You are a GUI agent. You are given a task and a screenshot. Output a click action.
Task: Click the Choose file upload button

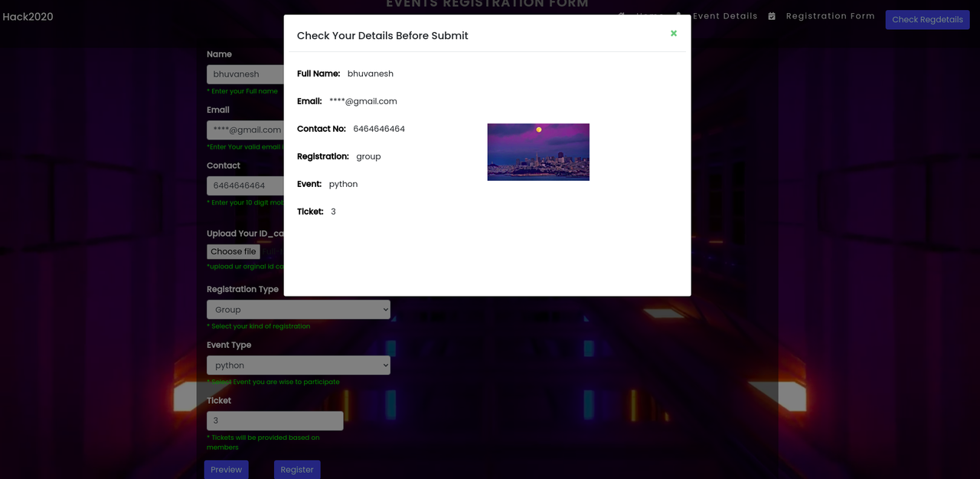[x=234, y=251]
